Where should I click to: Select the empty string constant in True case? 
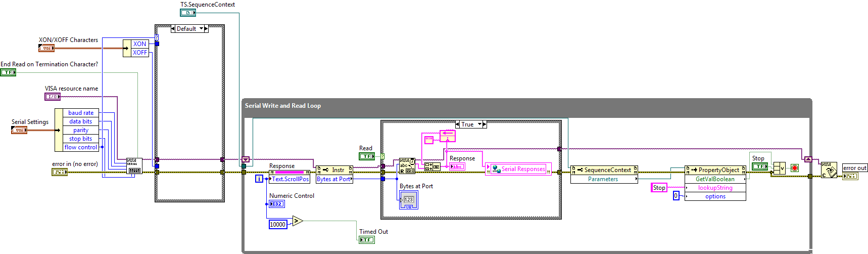pos(429,140)
